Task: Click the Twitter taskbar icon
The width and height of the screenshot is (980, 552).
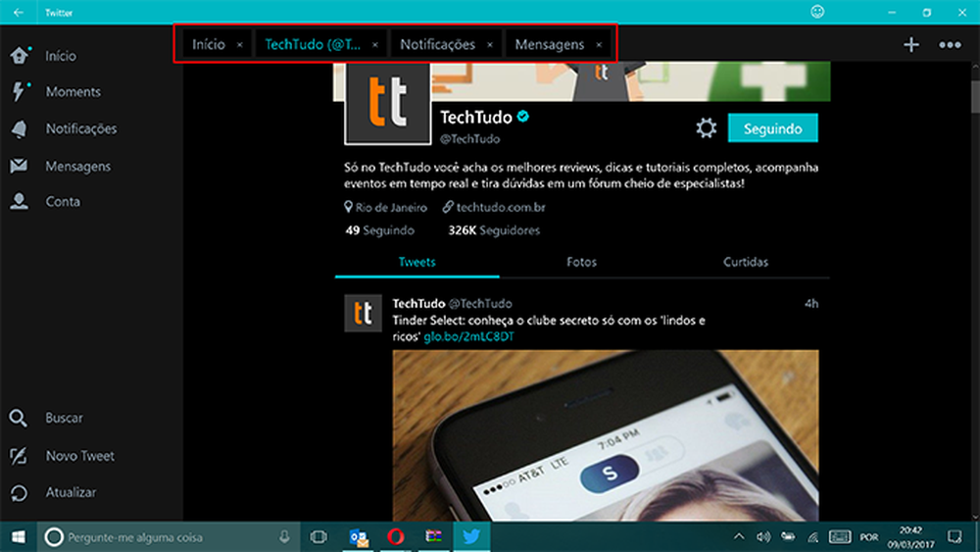Action: (x=471, y=537)
